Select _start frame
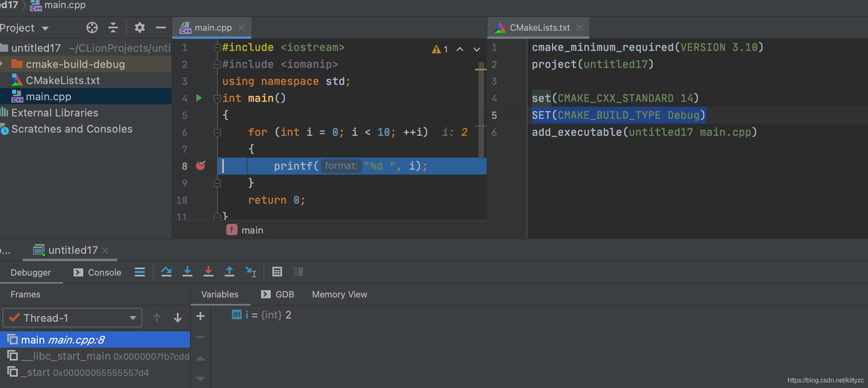The width and height of the screenshot is (868, 388). tap(95, 372)
